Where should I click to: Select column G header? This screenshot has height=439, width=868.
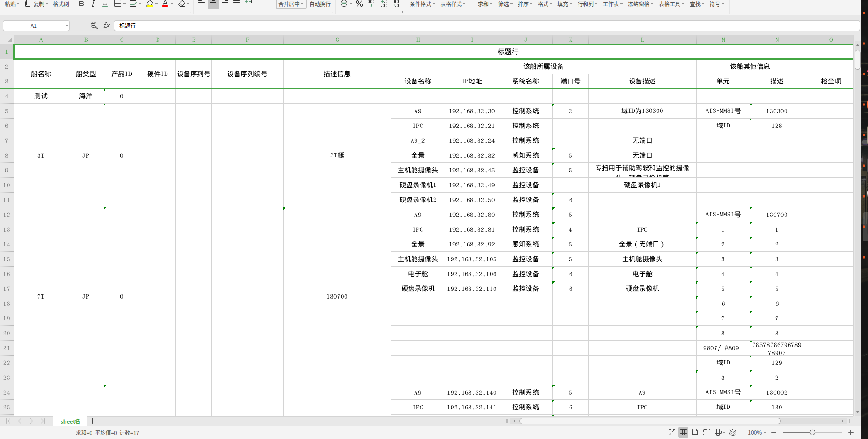tap(337, 40)
